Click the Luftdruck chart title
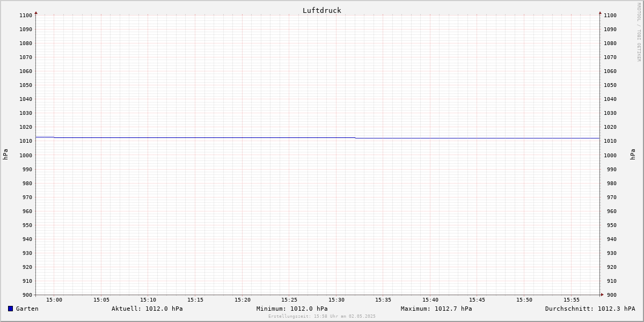Screen dimensions: 644x322 (x=322, y=10)
